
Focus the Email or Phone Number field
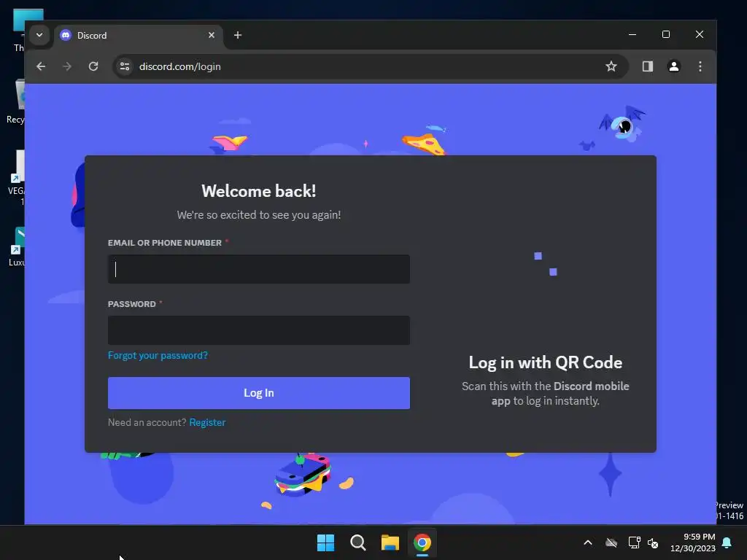point(259,269)
